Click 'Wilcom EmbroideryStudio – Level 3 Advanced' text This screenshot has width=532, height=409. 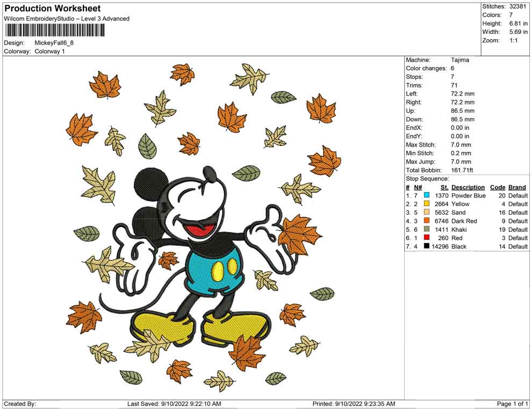(67, 19)
